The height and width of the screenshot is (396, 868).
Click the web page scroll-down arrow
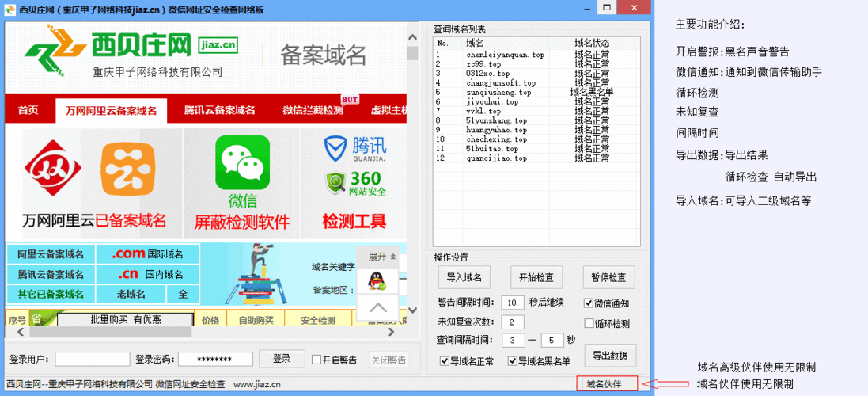click(412, 310)
